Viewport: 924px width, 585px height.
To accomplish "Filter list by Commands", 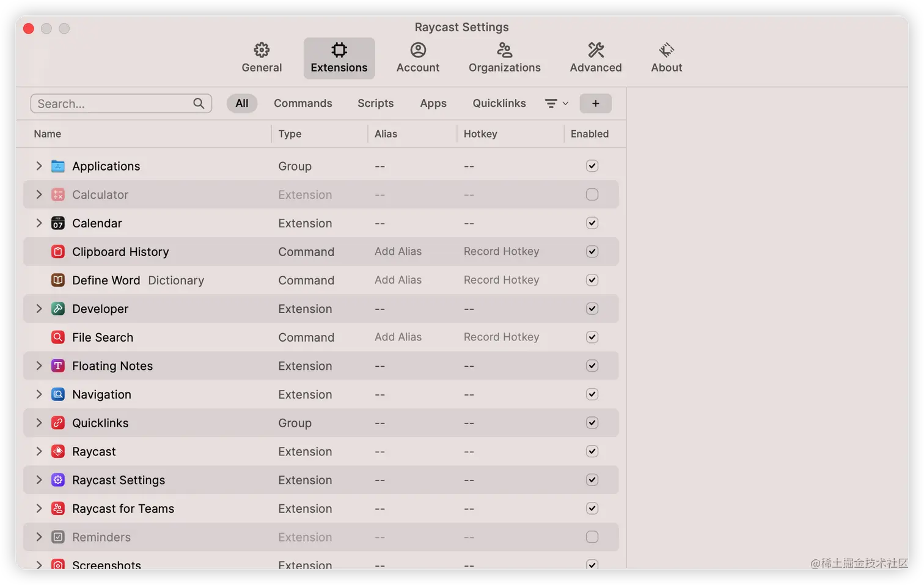I will pos(303,103).
